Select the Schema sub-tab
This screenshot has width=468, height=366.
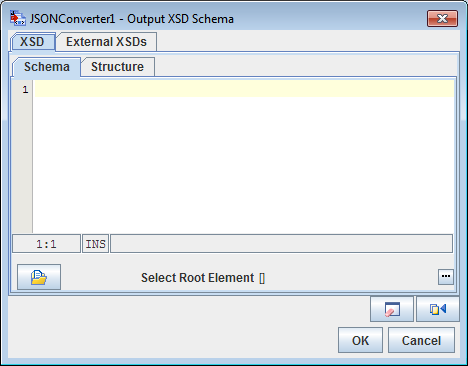[x=47, y=67]
